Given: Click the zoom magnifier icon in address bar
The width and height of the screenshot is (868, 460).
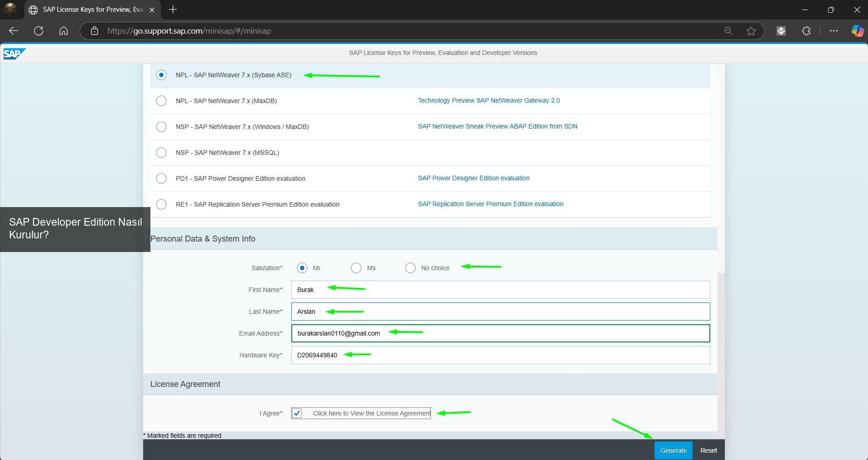Looking at the screenshot, I should pos(728,31).
